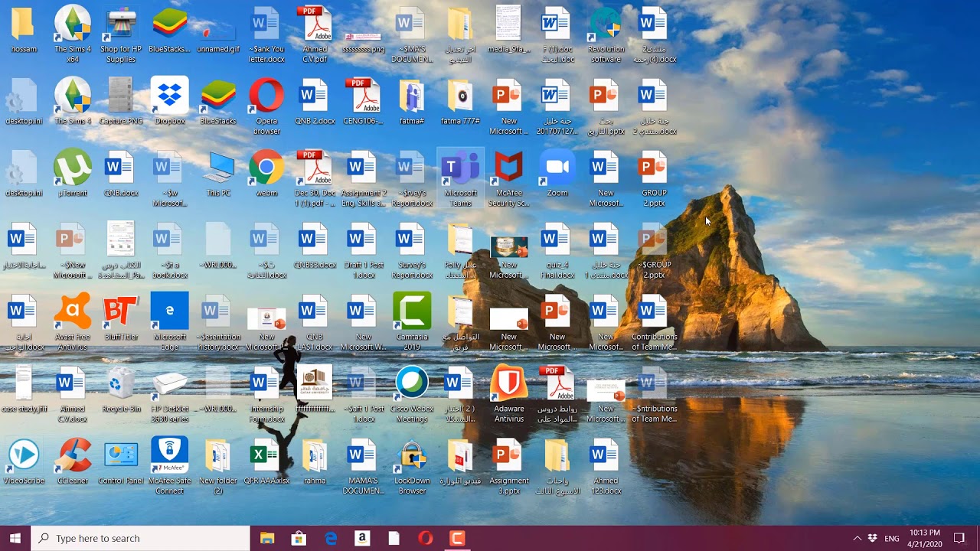Select the Cisco Webex Meetings shortcut

click(412, 394)
